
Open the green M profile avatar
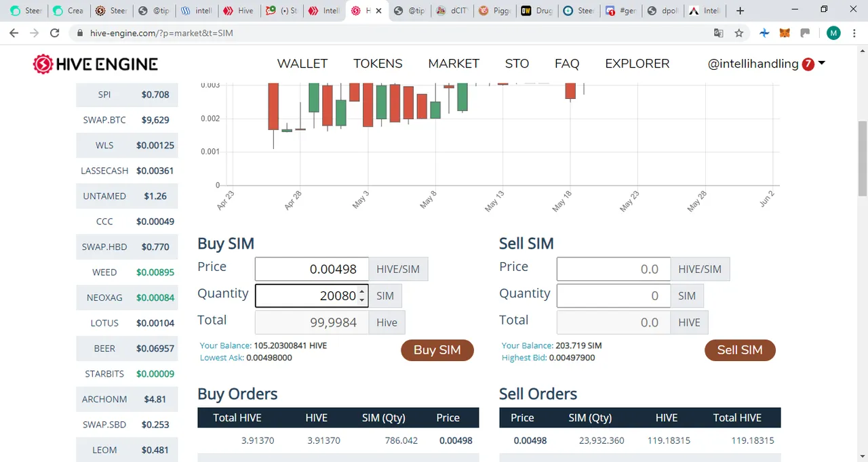(x=833, y=33)
